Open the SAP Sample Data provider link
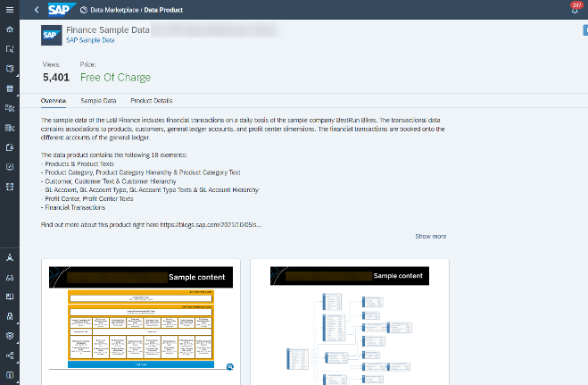The height and width of the screenshot is (385, 588). (x=90, y=40)
